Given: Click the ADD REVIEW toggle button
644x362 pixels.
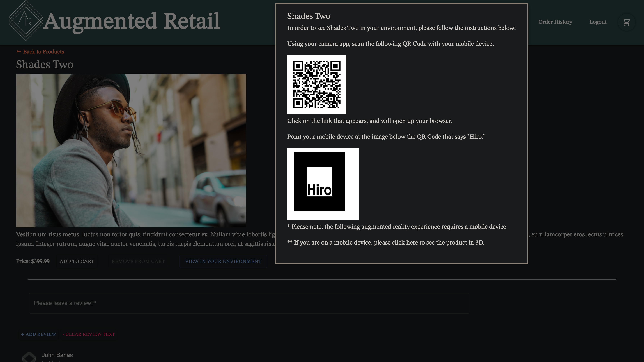Looking at the screenshot, I should [x=38, y=334].
